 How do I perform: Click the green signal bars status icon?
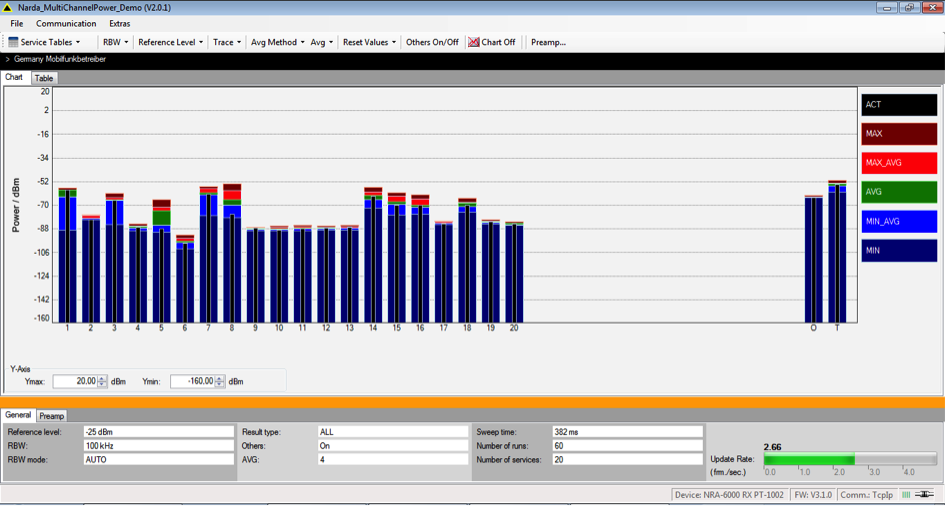[906, 495]
